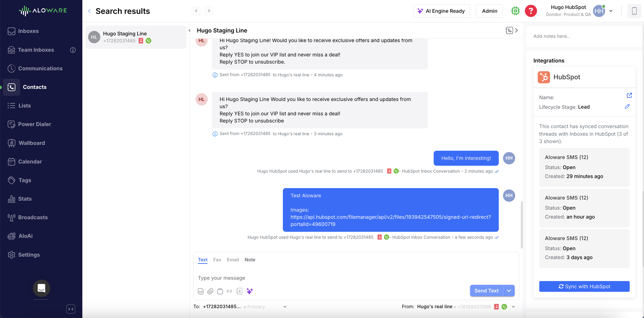The width and height of the screenshot is (644, 318).
Task: Insert a GIF in message
Action: [x=200, y=291]
